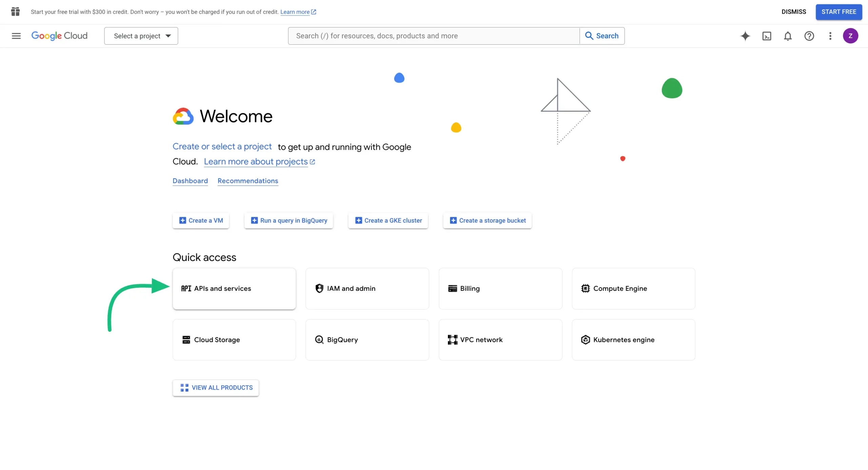Toggle the more options three-dot menu
Image resolution: width=868 pixels, height=470 pixels.
pos(830,36)
